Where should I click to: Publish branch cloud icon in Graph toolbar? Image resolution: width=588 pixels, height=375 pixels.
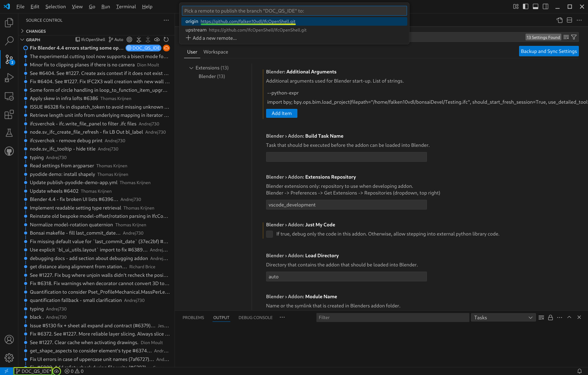click(157, 39)
